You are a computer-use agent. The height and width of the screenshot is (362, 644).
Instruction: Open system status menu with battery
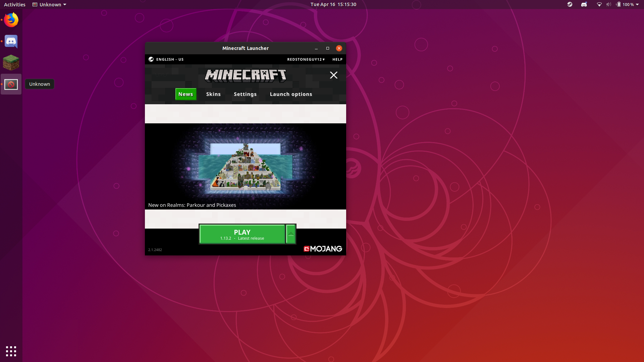point(627,4)
